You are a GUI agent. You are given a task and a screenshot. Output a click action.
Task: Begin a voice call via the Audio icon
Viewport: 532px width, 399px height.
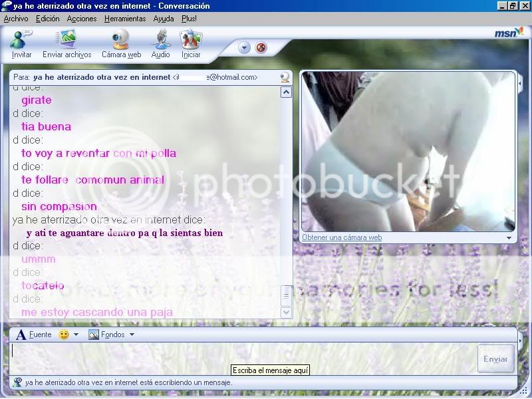click(160, 43)
